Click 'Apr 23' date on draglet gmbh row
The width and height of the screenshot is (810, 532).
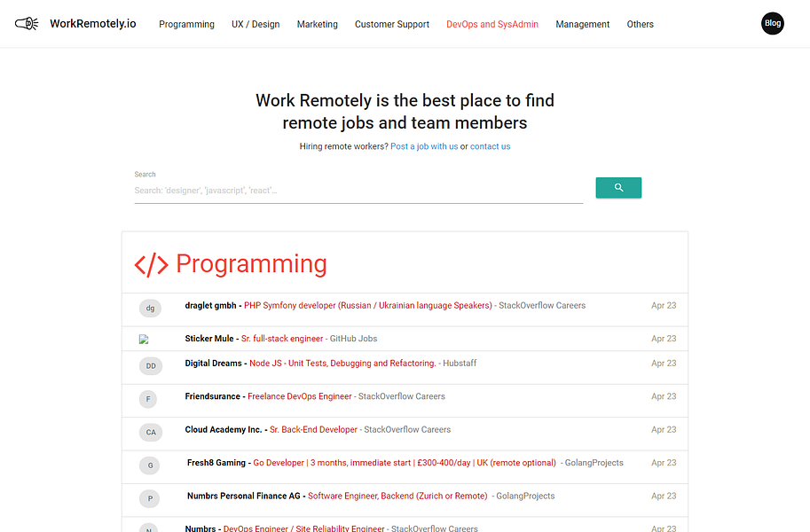pos(664,305)
